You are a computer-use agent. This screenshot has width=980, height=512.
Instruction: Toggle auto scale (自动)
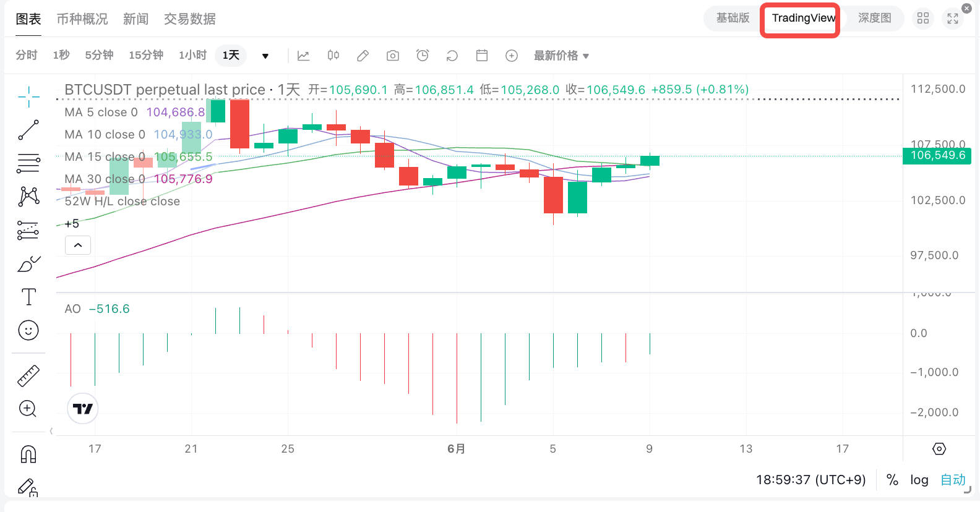click(953, 480)
